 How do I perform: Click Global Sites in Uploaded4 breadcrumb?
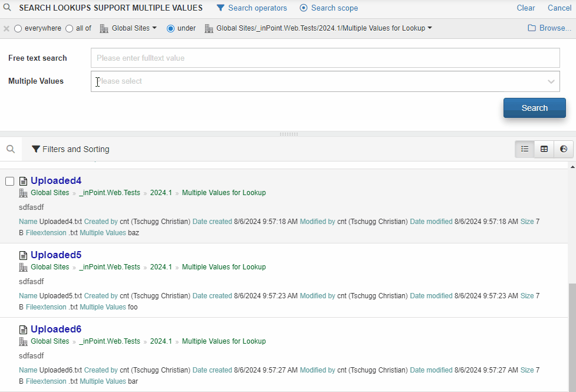pyautogui.click(x=50, y=193)
